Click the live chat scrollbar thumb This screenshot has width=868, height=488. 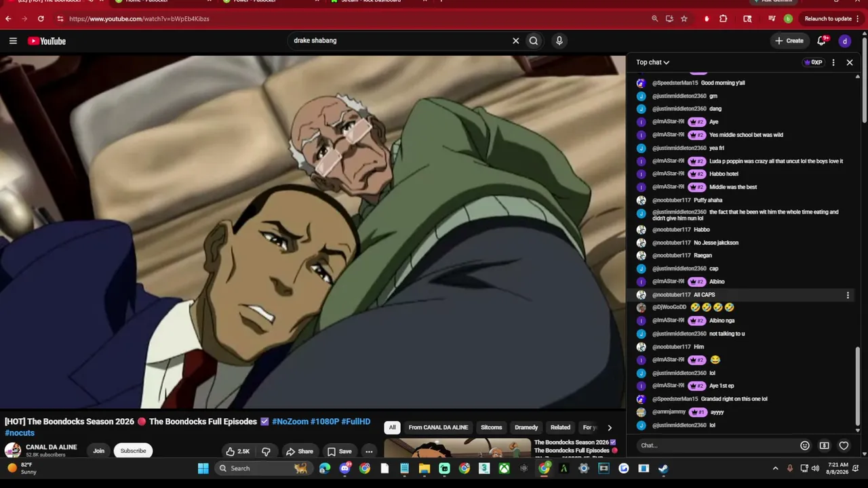858,386
